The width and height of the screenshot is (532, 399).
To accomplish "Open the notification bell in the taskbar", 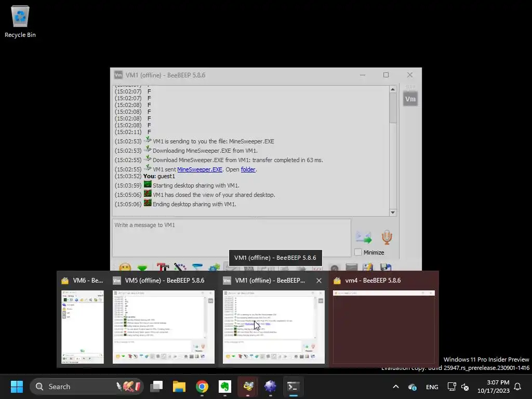I will 518,387.
